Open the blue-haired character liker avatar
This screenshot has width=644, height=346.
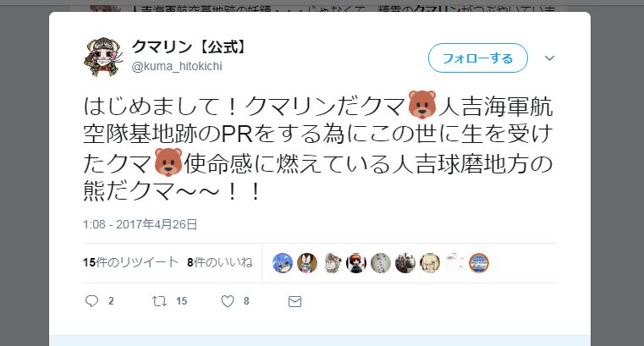click(283, 263)
